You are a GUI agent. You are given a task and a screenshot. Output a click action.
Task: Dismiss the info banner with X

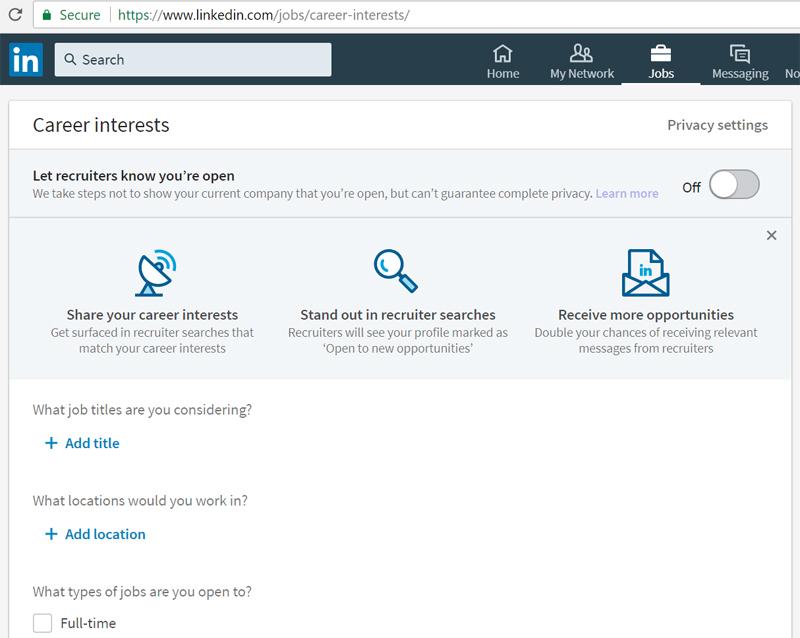pos(771,235)
